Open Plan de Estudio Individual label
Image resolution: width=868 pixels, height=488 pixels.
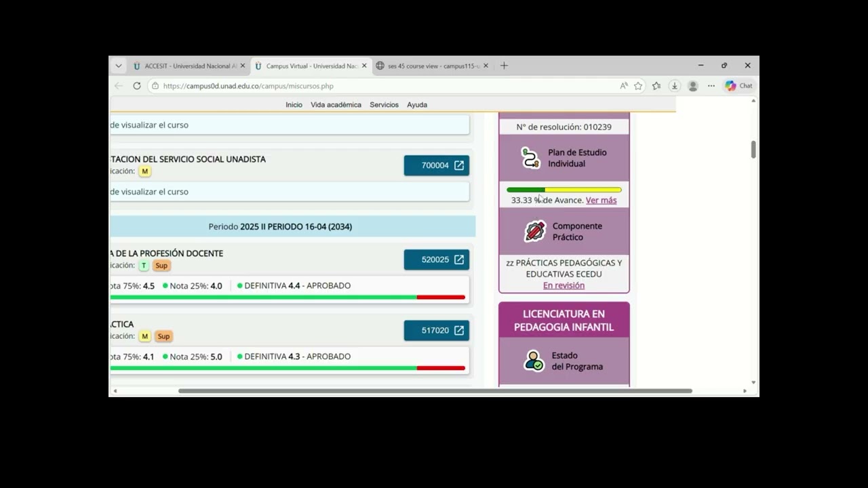(577, 158)
